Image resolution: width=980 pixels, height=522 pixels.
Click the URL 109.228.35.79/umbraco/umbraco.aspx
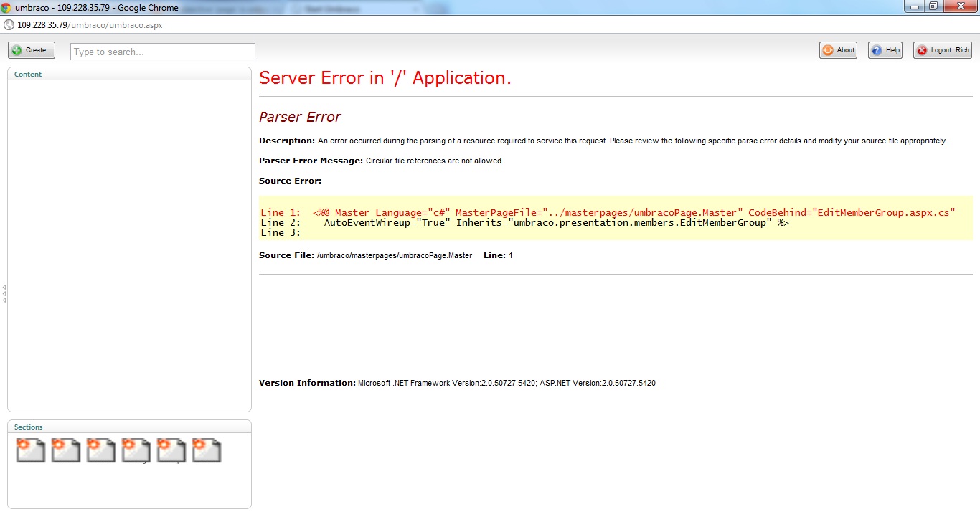90,24
